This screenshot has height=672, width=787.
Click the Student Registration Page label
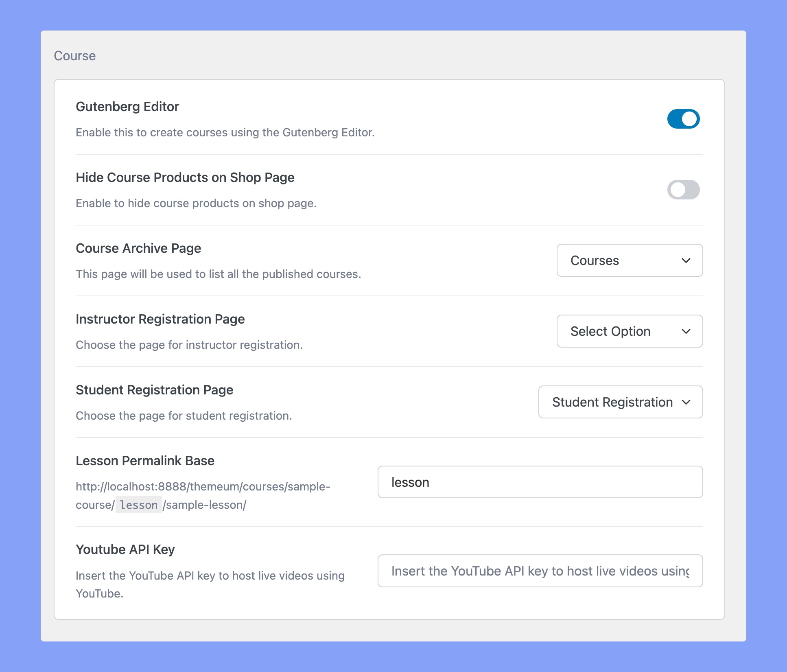155,390
